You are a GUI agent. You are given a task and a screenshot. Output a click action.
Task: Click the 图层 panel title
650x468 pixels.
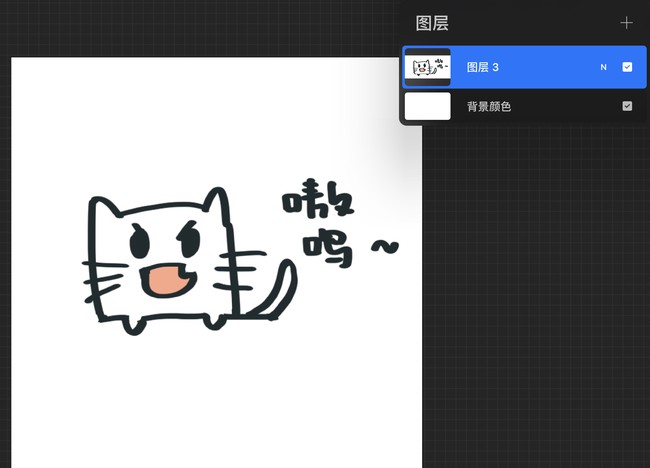pyautogui.click(x=432, y=23)
